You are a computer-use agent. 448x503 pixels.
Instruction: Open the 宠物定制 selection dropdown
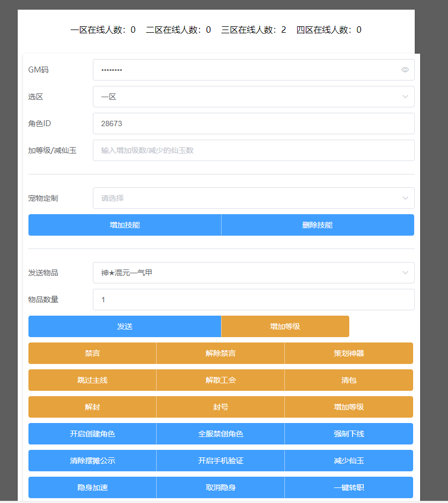(253, 198)
